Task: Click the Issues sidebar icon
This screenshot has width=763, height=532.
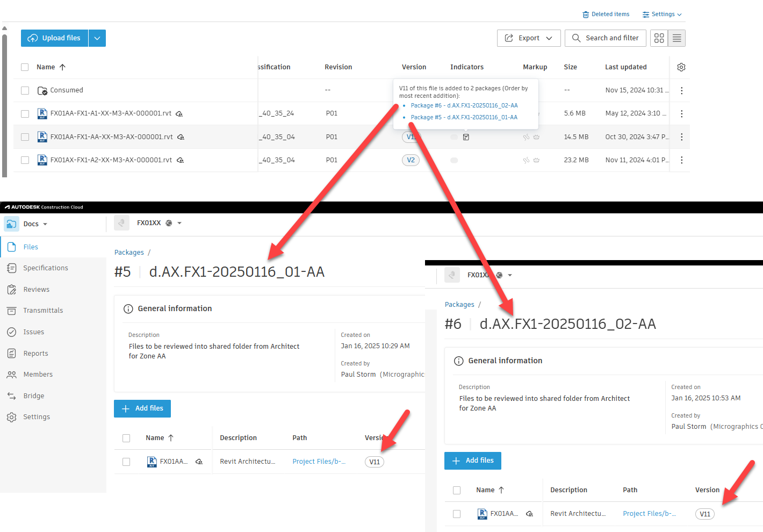Action: (x=12, y=332)
